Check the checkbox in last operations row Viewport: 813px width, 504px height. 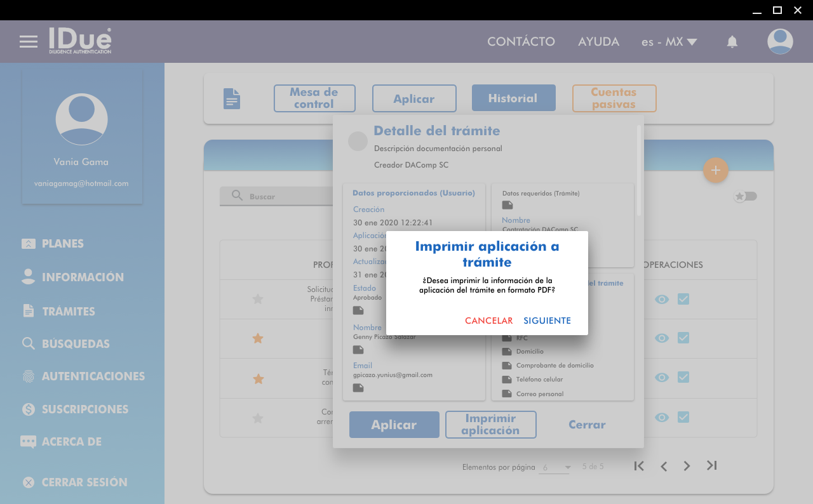coord(683,417)
